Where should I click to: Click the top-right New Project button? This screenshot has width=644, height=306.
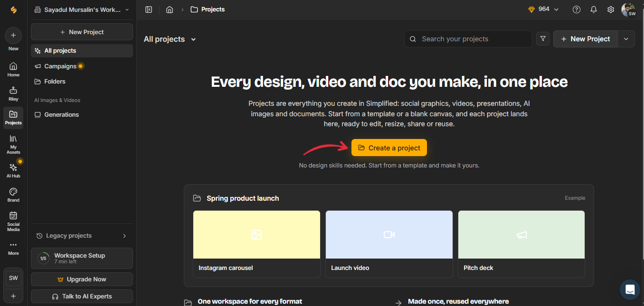pyautogui.click(x=585, y=39)
